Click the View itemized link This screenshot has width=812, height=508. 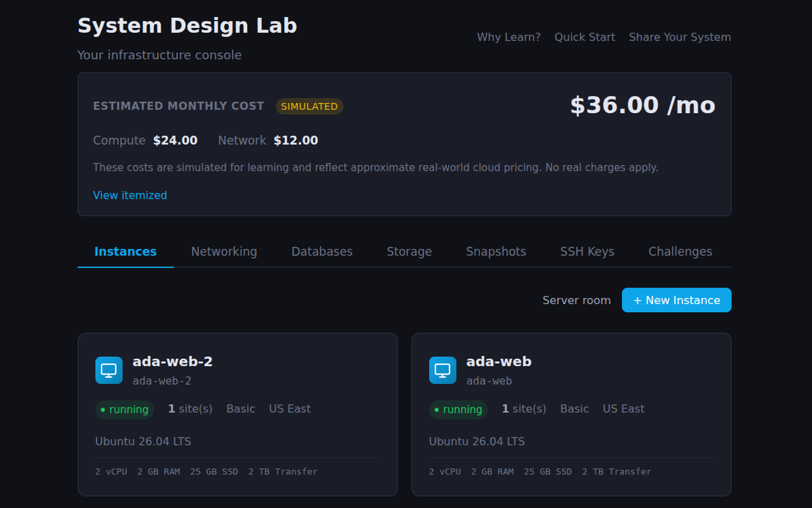pos(130,195)
